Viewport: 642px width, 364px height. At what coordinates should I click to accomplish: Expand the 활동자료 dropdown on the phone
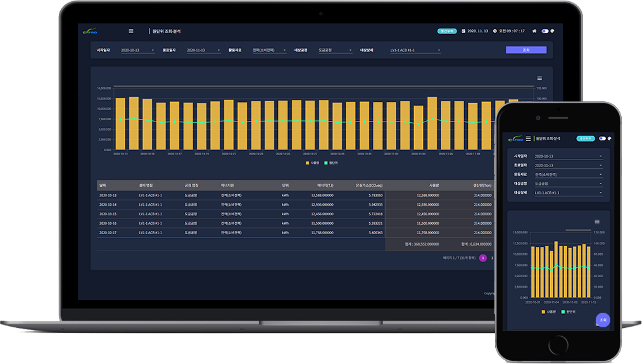[x=569, y=175]
